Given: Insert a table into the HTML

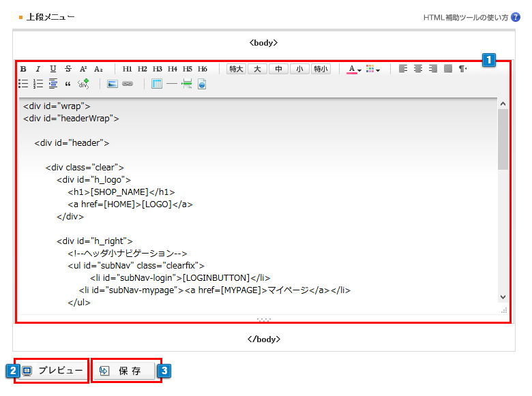Looking at the screenshot, I should pos(157,84).
